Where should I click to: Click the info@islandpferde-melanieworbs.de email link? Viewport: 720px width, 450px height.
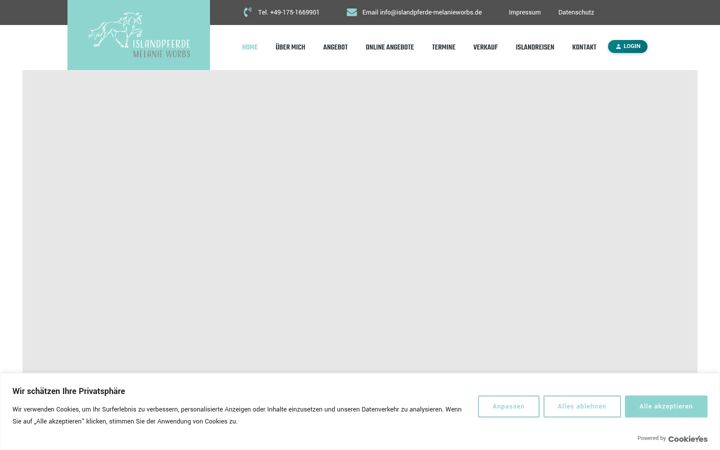click(x=422, y=12)
